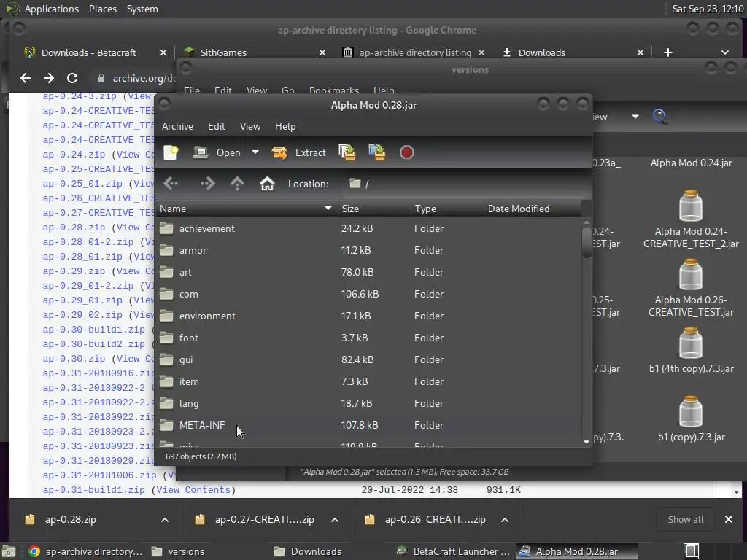
Task: Sort by Type column header
Action: tap(448, 209)
